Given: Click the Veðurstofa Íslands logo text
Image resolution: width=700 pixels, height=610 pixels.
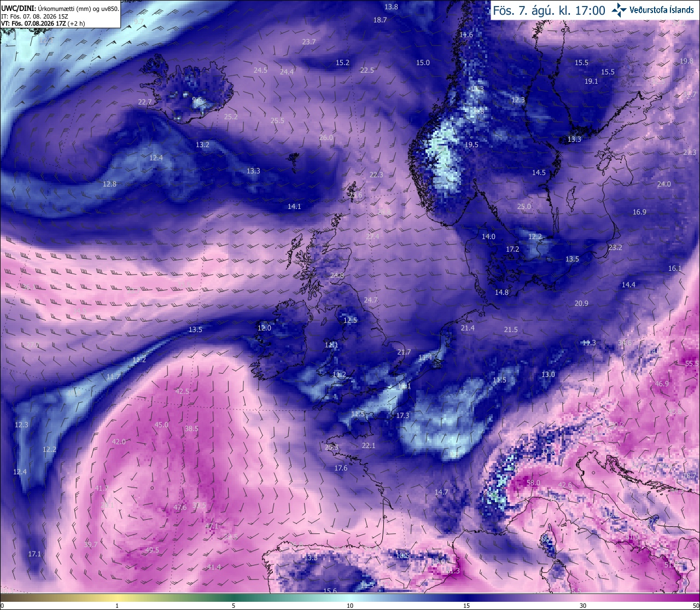Looking at the screenshot, I should pos(662,10).
